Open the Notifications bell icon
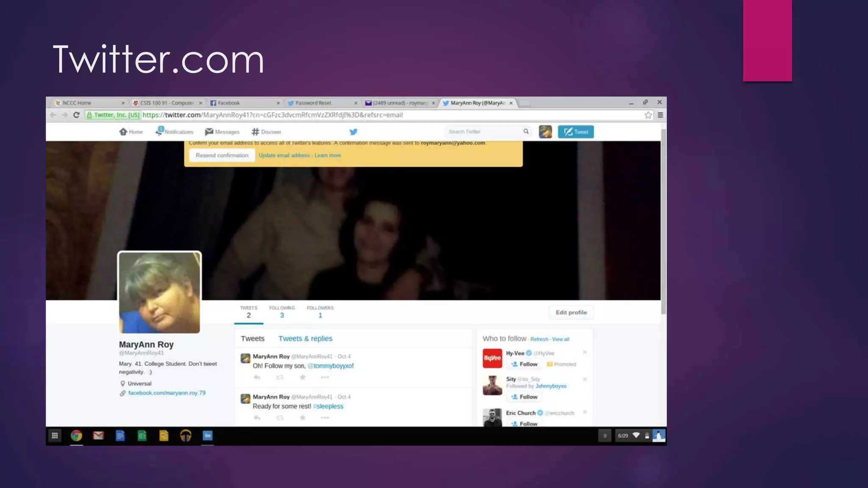This screenshot has height=488, width=868. click(x=159, y=132)
